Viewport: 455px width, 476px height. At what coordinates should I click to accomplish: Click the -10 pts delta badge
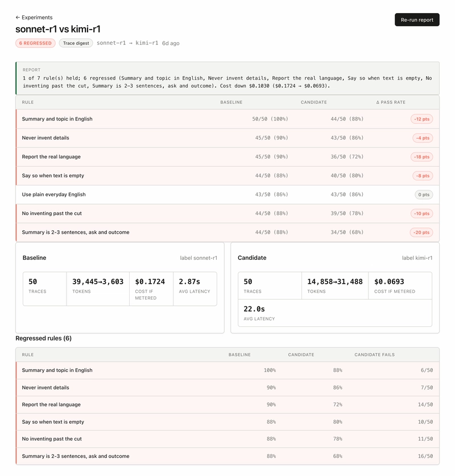tap(421, 213)
